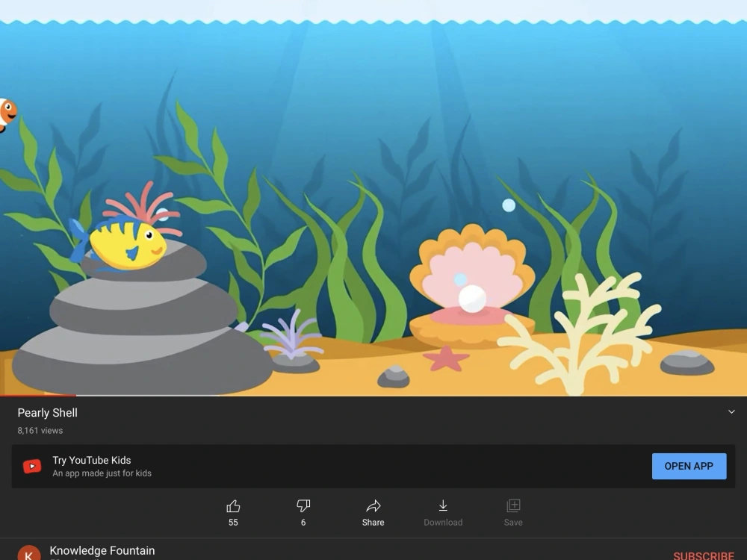This screenshot has height=560, width=747.
Task: Dislike the video with thumbs down
Action: 303,505
